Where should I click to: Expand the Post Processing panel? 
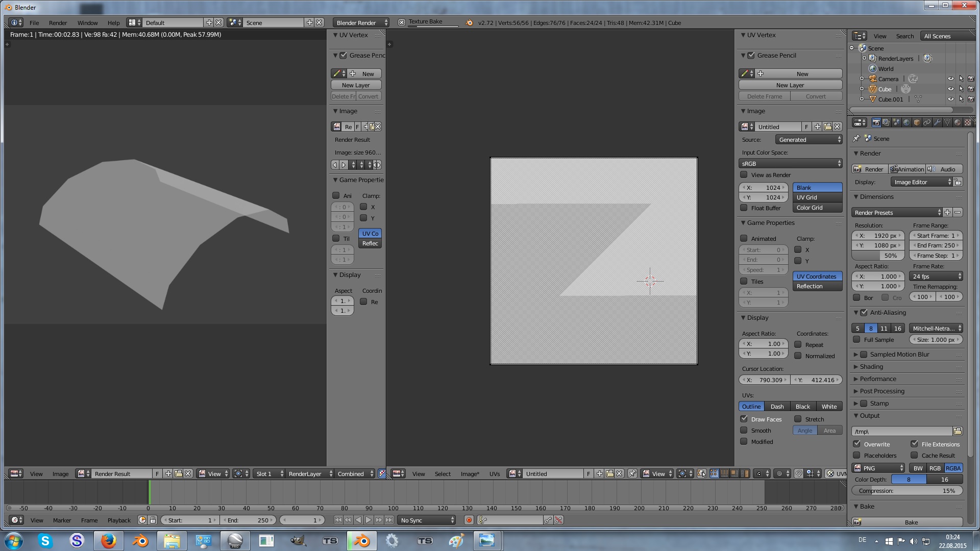coord(882,391)
